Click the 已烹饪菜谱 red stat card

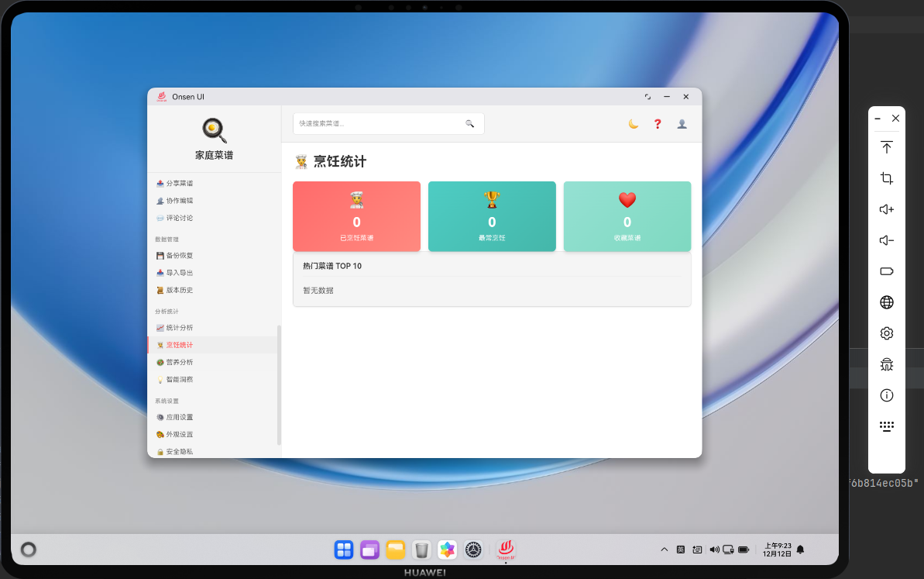pyautogui.click(x=356, y=216)
